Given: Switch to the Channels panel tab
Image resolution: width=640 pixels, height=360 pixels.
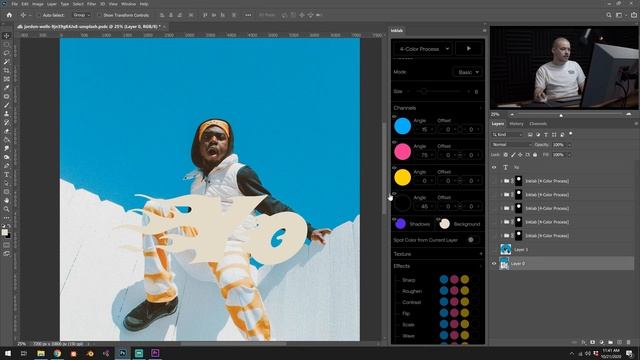Looking at the screenshot, I should [x=538, y=124].
